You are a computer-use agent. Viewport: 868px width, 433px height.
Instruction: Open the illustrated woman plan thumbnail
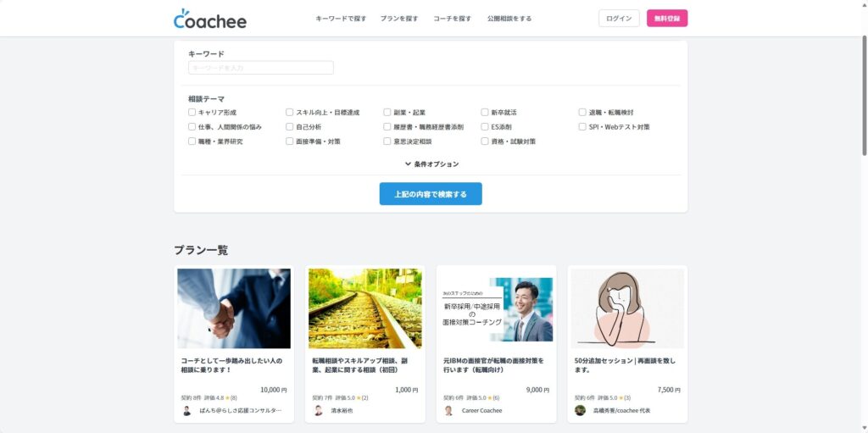[627, 308]
